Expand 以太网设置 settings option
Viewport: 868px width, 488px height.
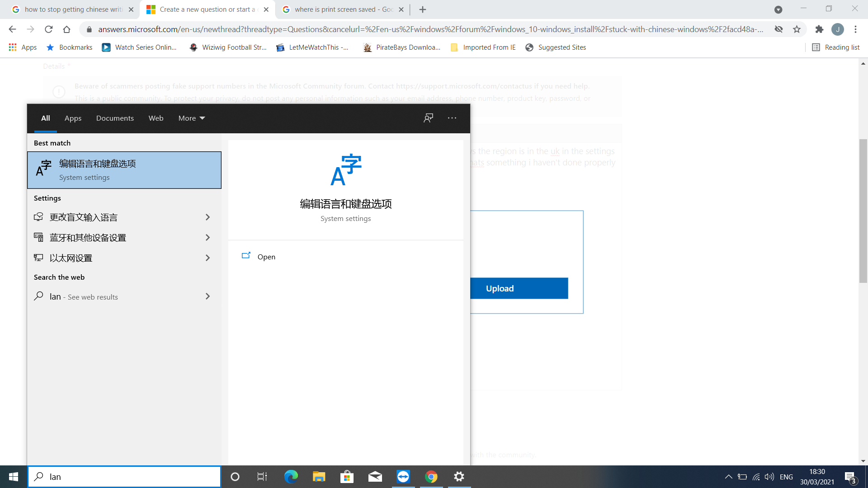[208, 258]
